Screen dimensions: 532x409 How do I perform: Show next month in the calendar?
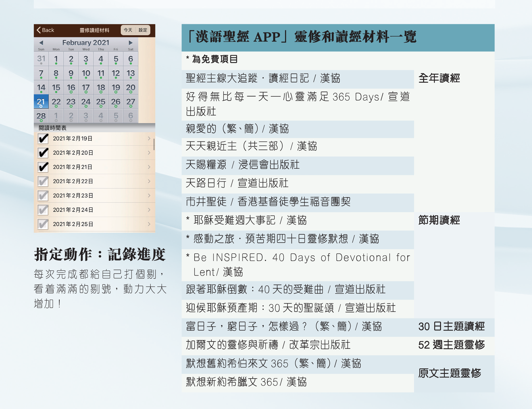click(131, 43)
